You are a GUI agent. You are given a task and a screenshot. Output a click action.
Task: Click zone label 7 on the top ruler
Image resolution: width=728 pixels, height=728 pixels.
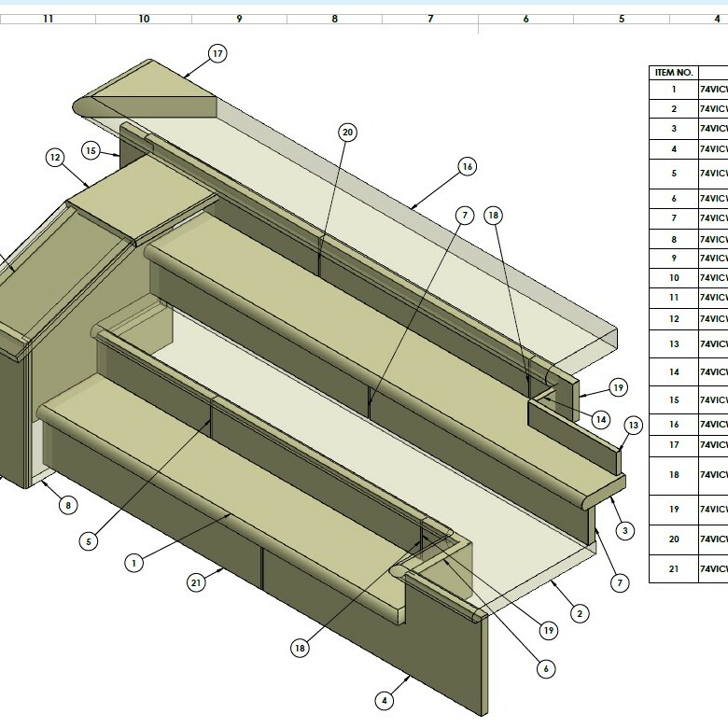coord(430,19)
